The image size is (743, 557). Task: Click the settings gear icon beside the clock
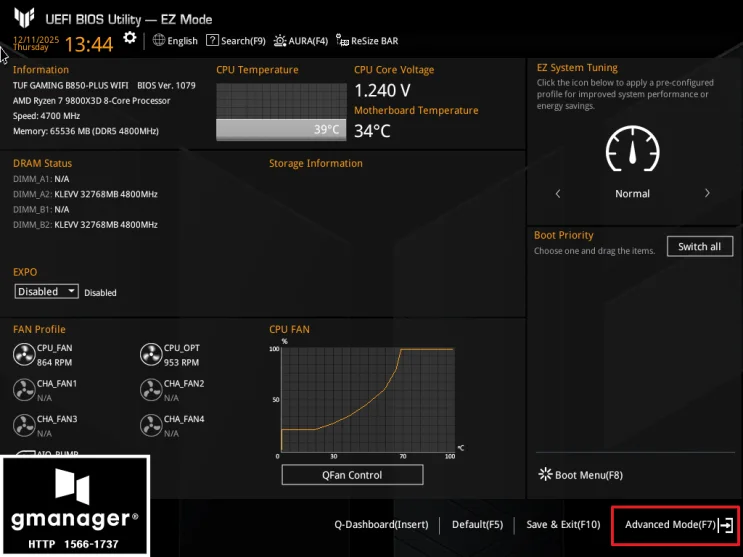pos(129,38)
